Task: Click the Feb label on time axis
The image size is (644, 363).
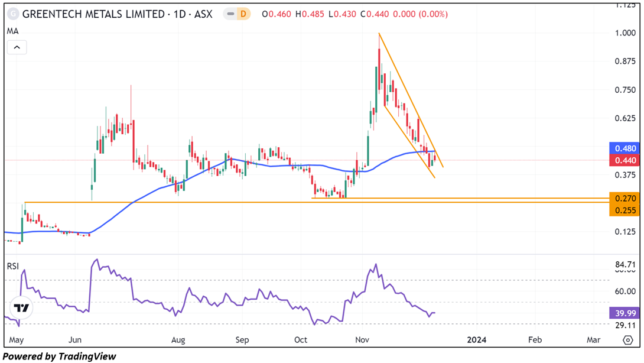Action: click(535, 340)
